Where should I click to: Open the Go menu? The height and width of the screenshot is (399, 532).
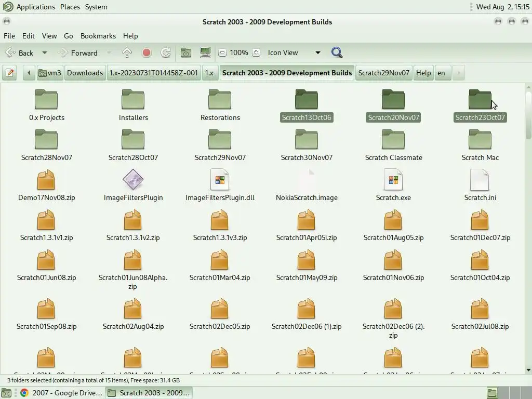(x=68, y=36)
